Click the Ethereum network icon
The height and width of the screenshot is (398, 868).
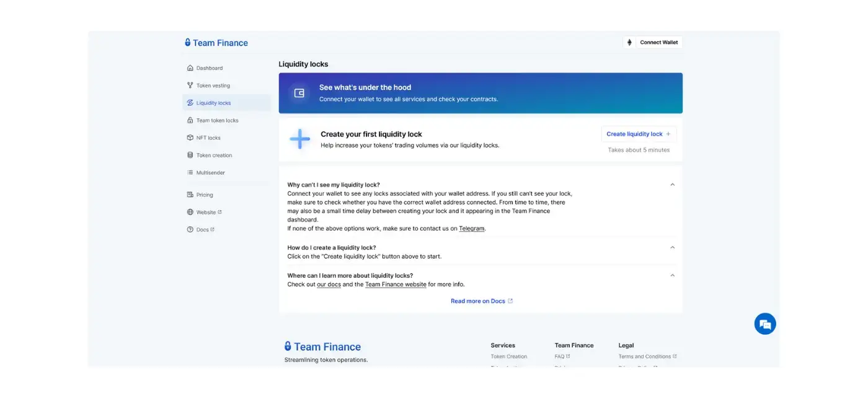click(629, 43)
